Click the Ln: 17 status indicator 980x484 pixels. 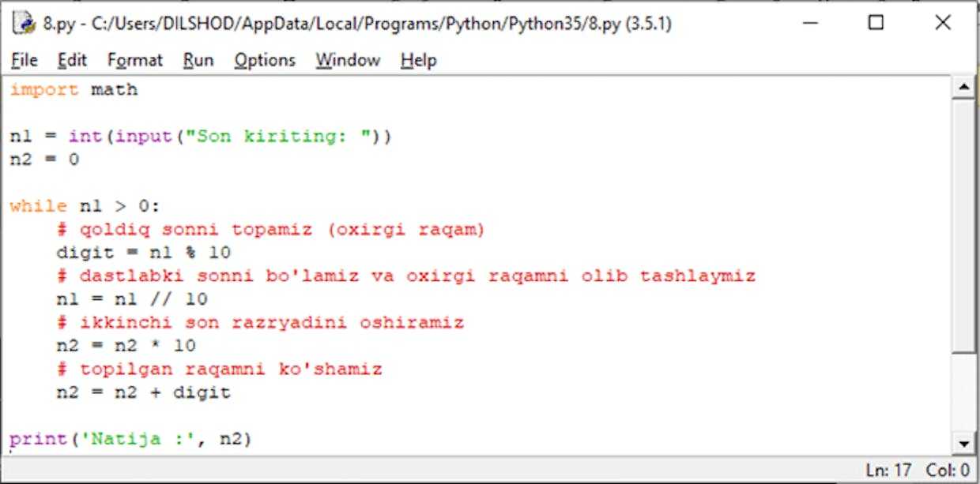tap(888, 471)
